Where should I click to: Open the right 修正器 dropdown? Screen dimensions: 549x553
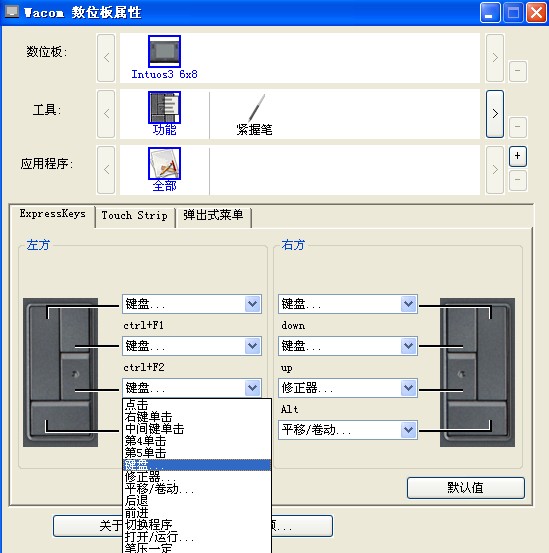[348, 388]
